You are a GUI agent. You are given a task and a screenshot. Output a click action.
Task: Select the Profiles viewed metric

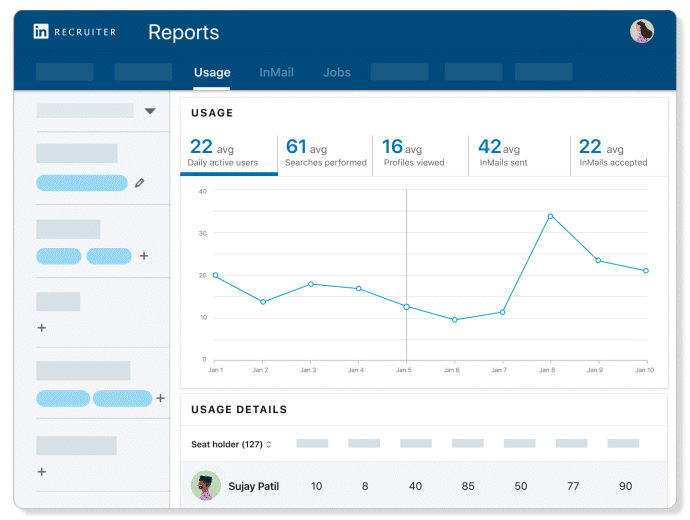(420, 153)
